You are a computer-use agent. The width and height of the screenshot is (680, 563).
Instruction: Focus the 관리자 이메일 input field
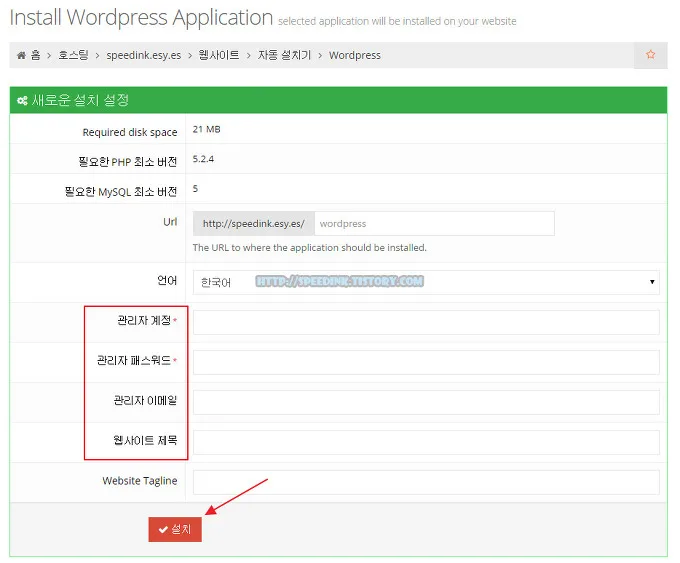click(x=426, y=402)
